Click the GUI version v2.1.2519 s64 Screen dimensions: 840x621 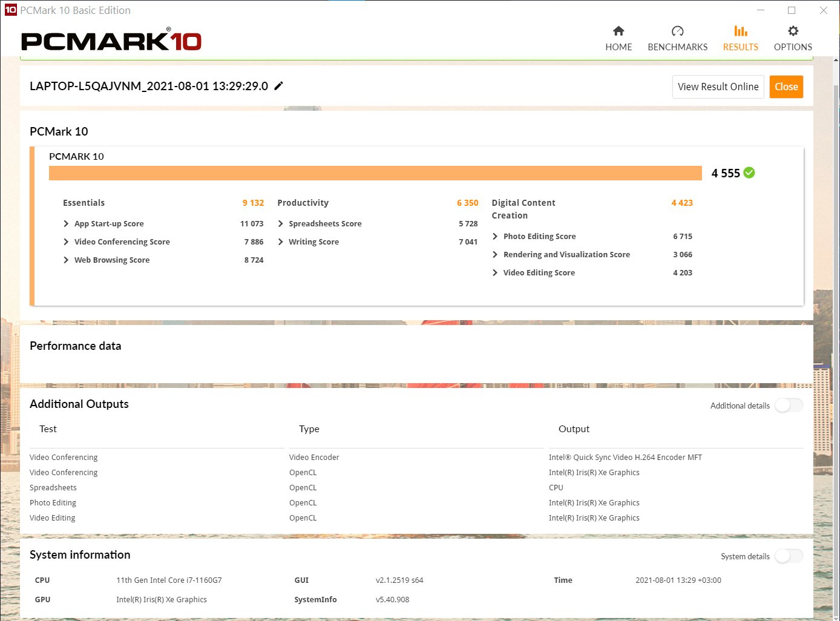coord(399,580)
